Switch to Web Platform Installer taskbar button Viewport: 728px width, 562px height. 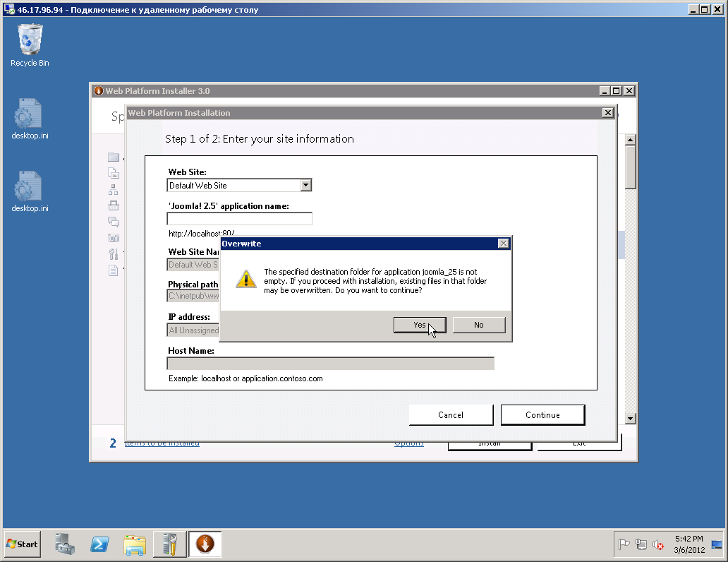click(205, 544)
